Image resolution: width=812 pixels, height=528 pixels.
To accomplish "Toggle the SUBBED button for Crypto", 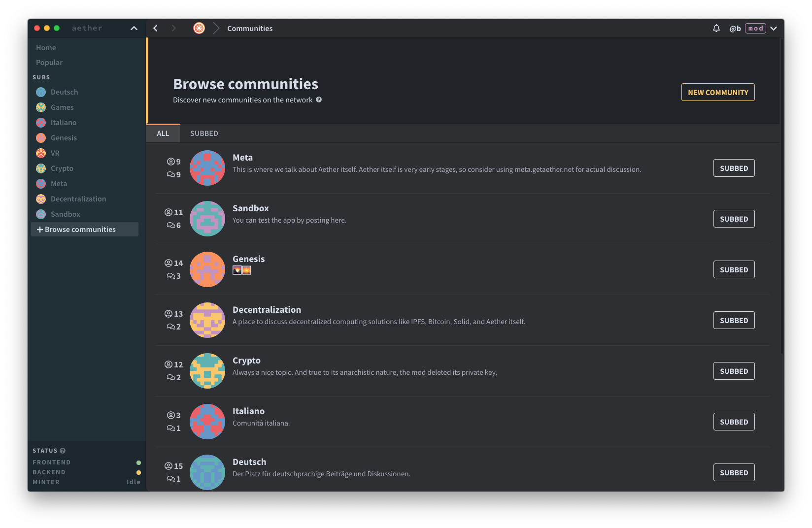I will tap(734, 371).
